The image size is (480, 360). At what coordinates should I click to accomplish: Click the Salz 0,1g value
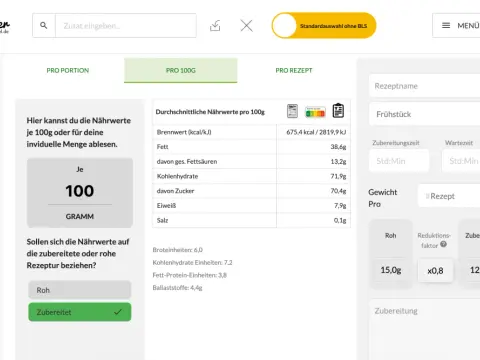click(340, 220)
